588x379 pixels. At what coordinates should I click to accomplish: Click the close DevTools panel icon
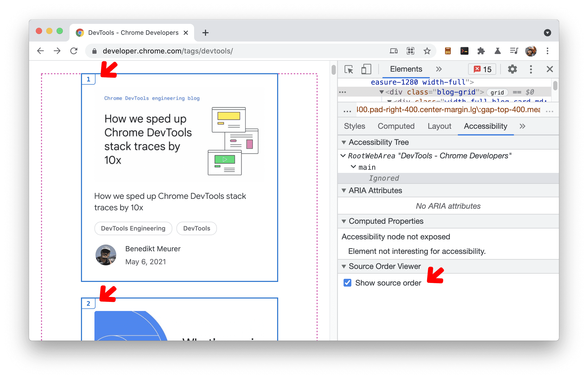pos(550,70)
